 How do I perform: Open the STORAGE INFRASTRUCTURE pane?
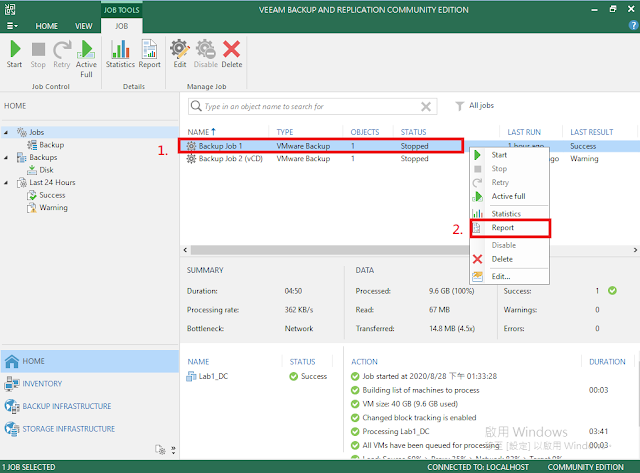coord(90,429)
